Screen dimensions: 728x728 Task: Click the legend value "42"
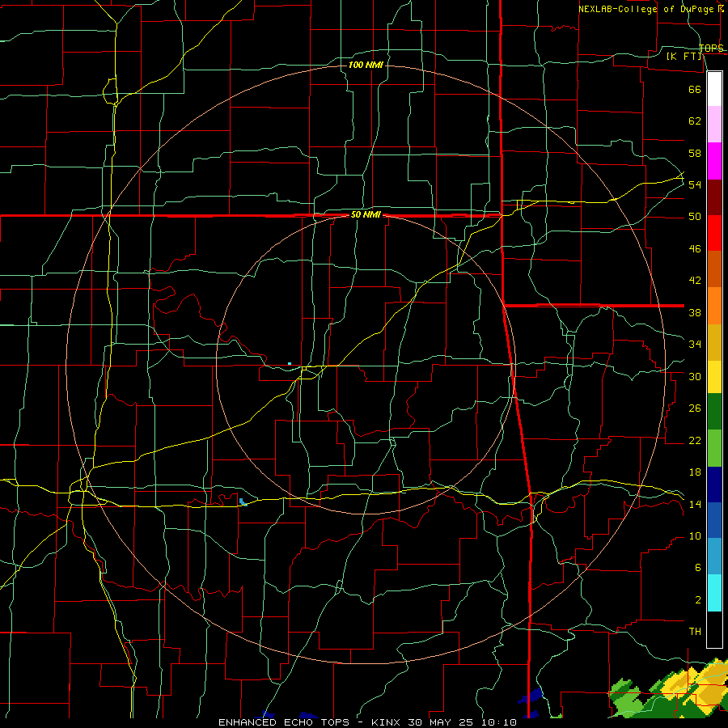coord(695,281)
